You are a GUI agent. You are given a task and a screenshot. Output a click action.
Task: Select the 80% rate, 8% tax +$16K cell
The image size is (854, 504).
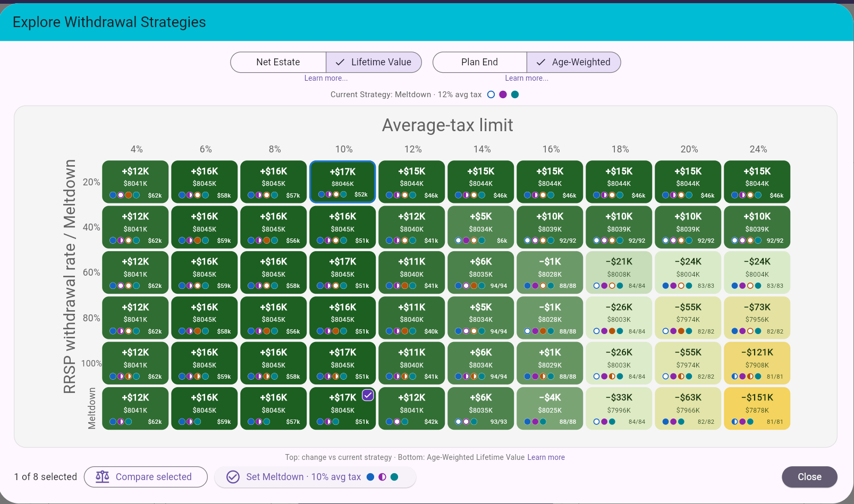point(274,318)
